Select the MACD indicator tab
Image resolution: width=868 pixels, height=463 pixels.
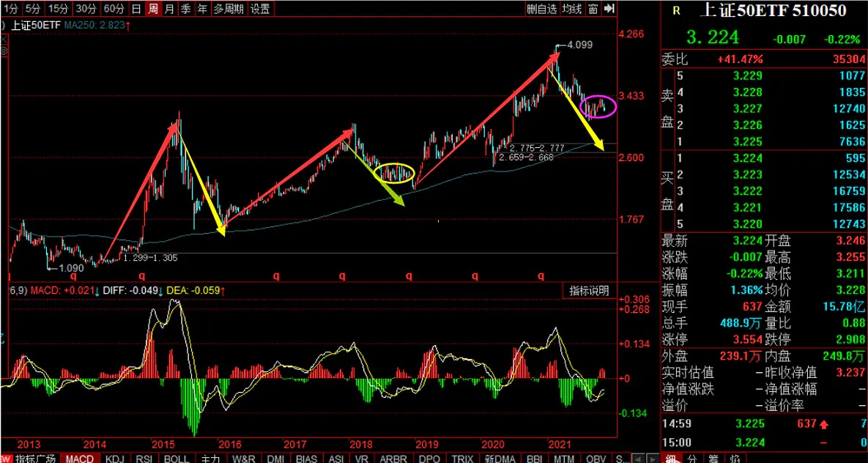coord(81,458)
